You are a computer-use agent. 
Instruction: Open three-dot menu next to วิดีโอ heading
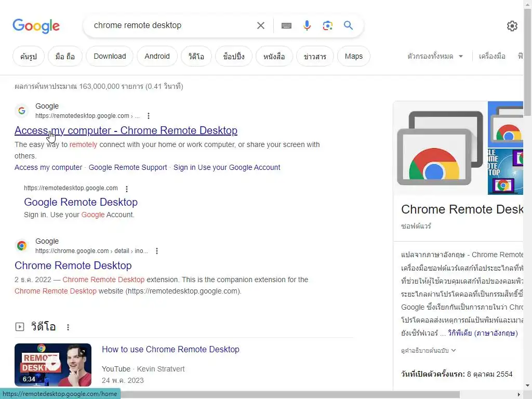click(68, 327)
